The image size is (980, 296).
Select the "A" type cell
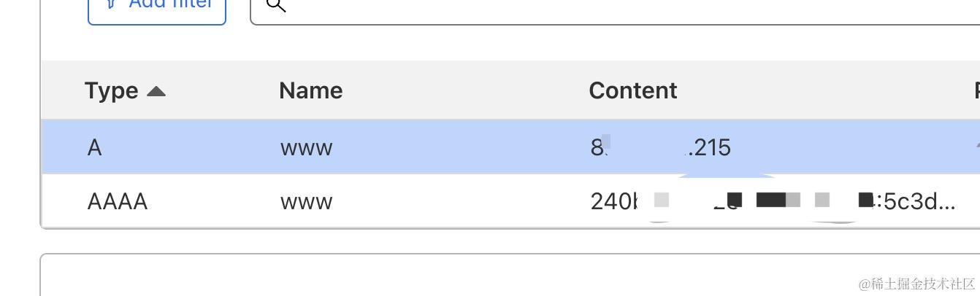(94, 148)
